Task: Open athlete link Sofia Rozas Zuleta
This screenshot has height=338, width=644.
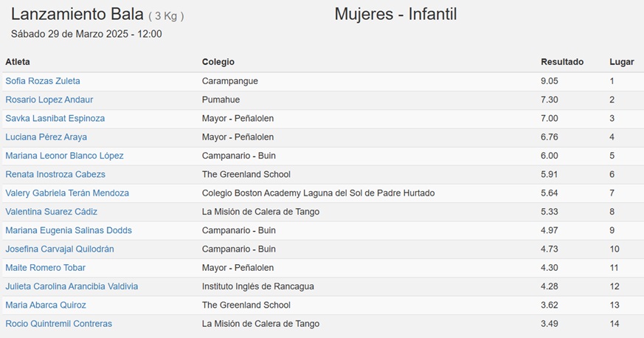Action: 43,81
